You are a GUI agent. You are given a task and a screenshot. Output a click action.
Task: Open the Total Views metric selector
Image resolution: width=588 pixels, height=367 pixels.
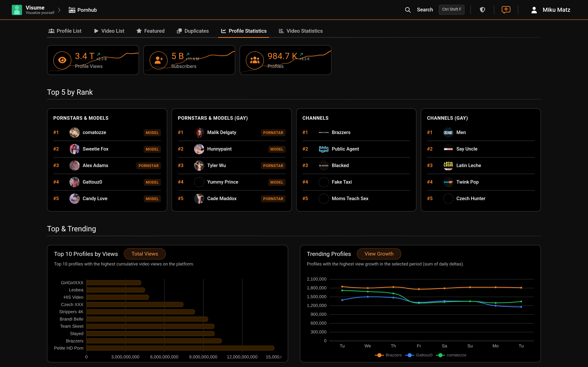coord(145,254)
